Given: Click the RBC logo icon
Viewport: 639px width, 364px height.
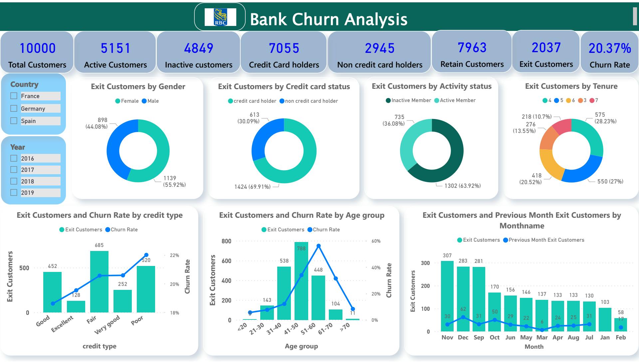Looking at the screenshot, I should (x=220, y=17).
